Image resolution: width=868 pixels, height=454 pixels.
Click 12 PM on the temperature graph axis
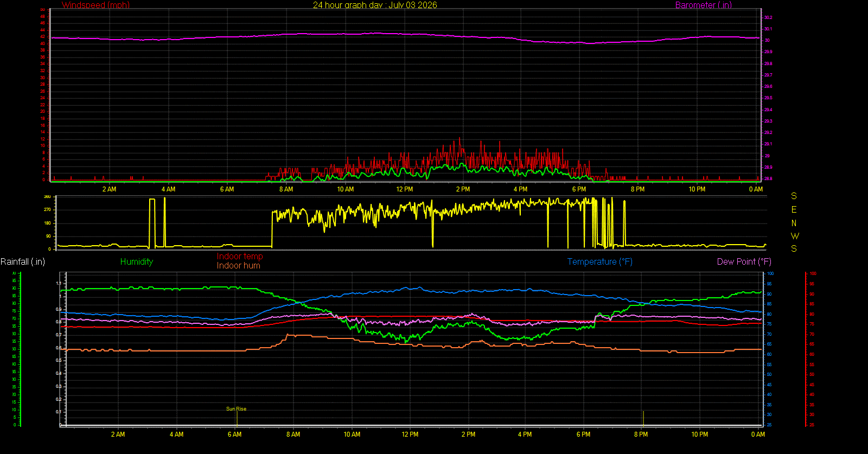coord(410,434)
